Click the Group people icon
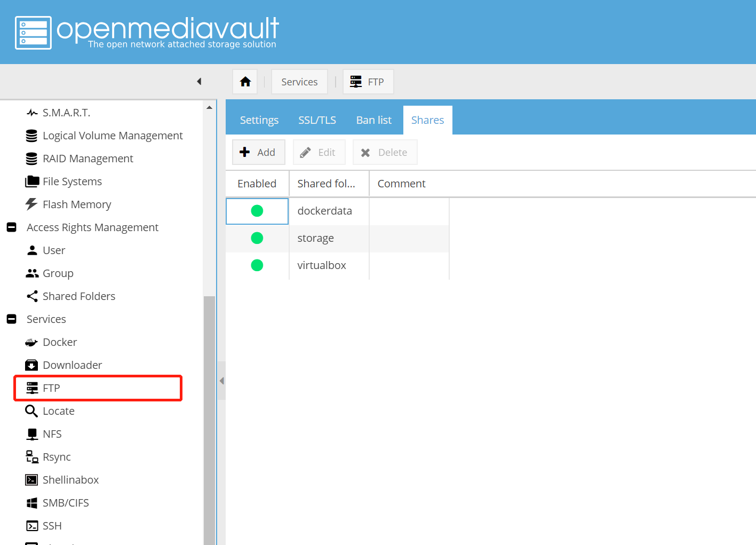The width and height of the screenshot is (756, 545). 32,273
